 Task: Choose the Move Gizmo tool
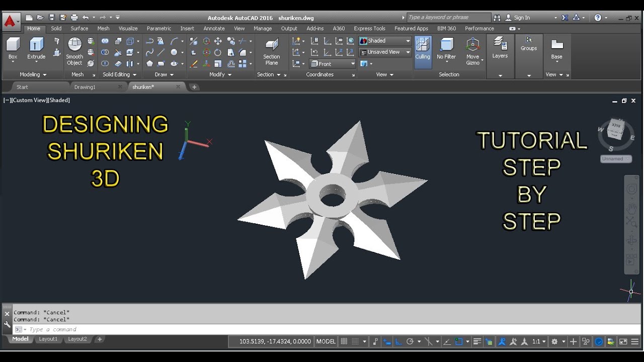click(x=472, y=52)
